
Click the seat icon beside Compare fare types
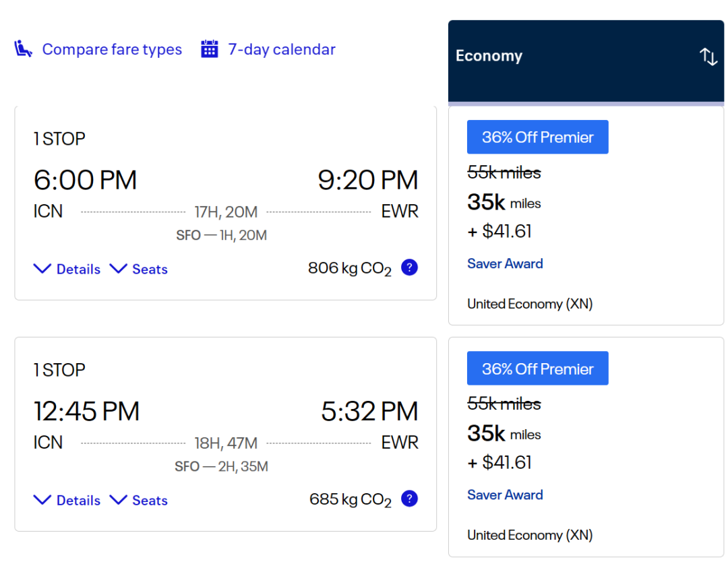pos(23,49)
